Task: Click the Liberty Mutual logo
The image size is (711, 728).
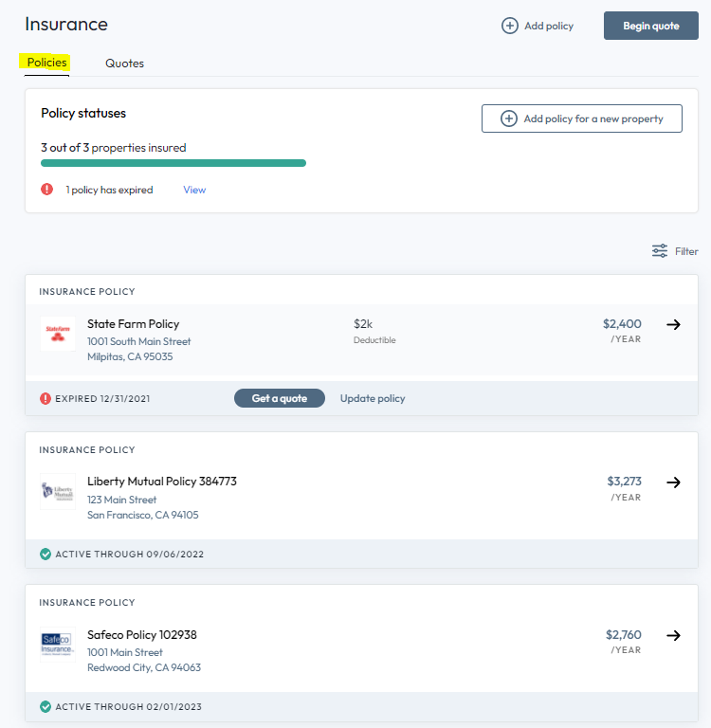Action: [58, 491]
